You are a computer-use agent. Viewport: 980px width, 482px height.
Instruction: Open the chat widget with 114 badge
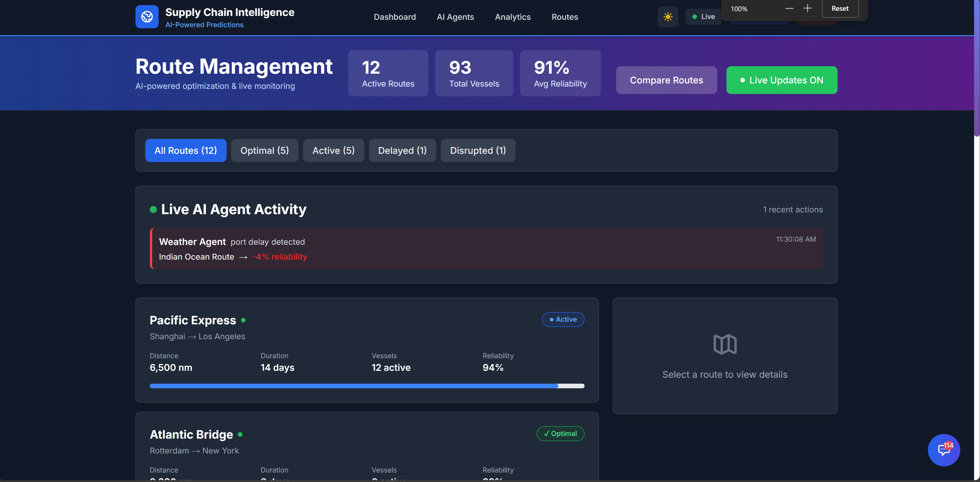(x=944, y=450)
